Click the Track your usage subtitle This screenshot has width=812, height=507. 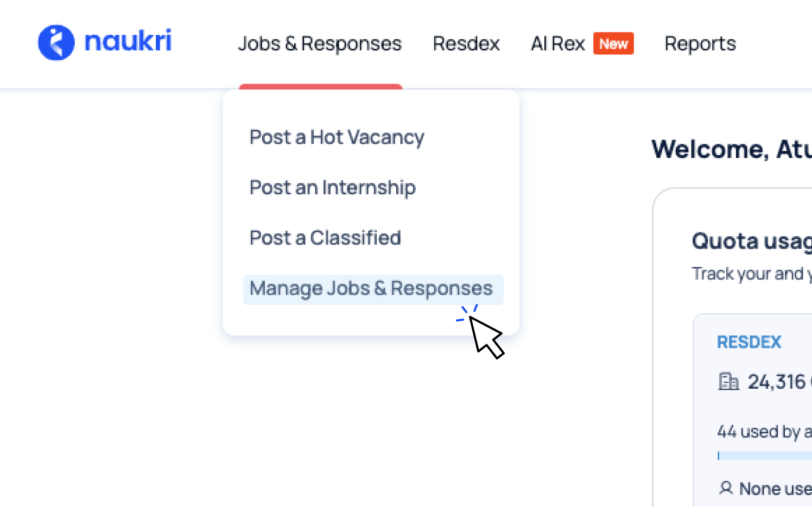pyautogui.click(x=751, y=274)
